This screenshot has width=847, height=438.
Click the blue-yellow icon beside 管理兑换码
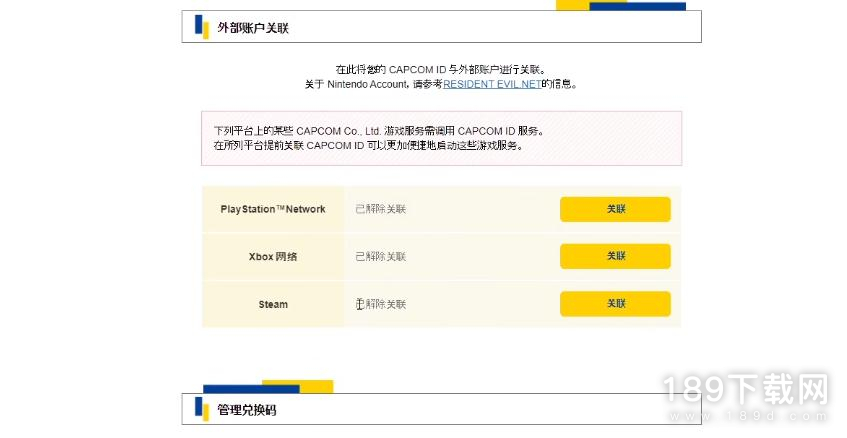(201, 409)
